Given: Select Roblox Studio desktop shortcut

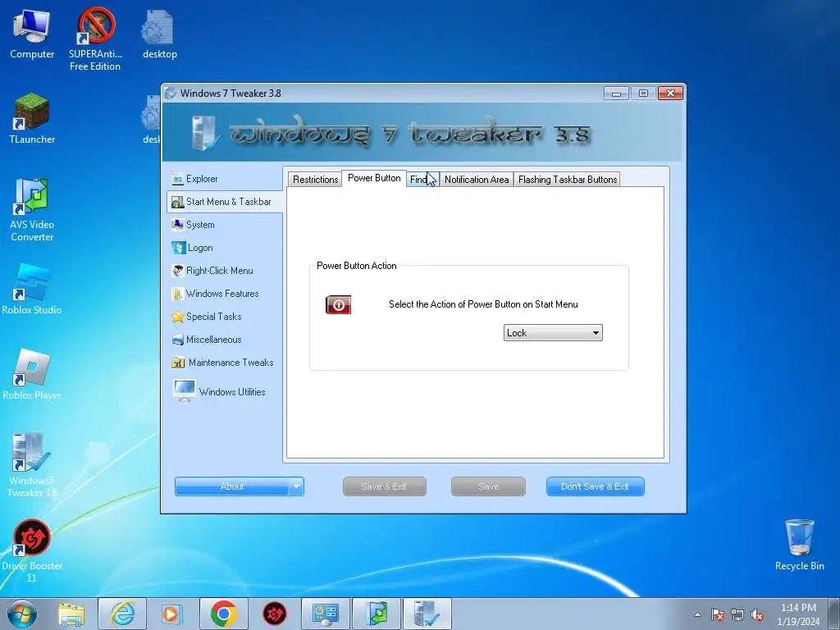Looking at the screenshot, I should pos(32,289).
